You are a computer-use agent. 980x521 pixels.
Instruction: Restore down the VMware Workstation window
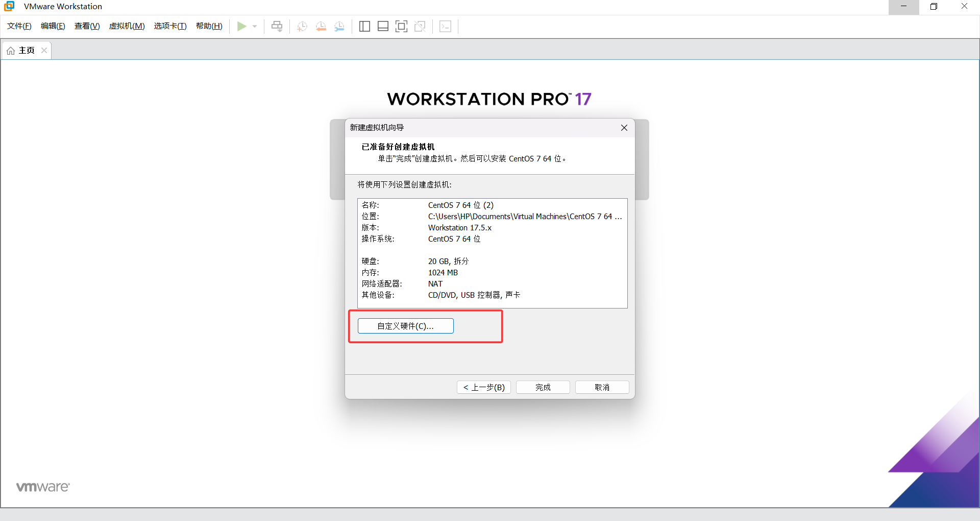click(x=934, y=7)
